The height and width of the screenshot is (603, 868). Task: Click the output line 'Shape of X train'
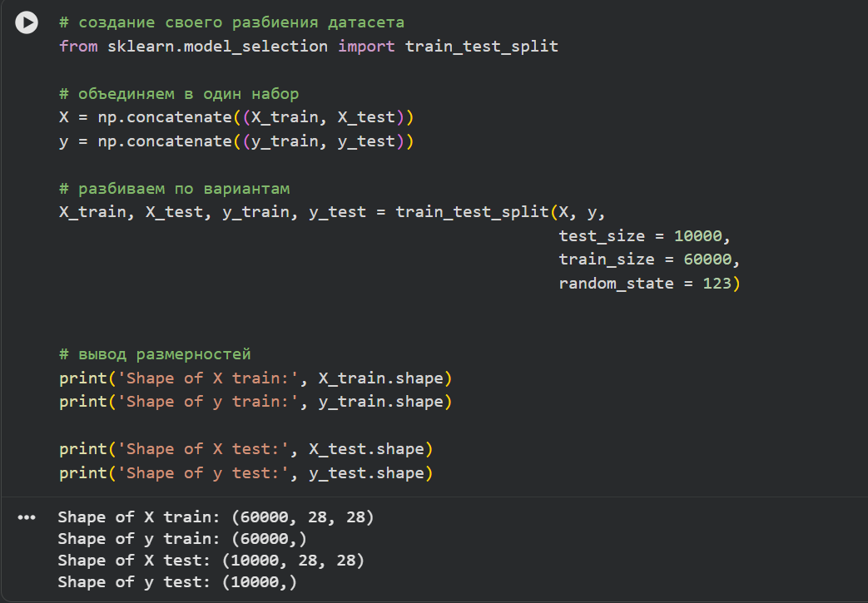click(x=216, y=517)
